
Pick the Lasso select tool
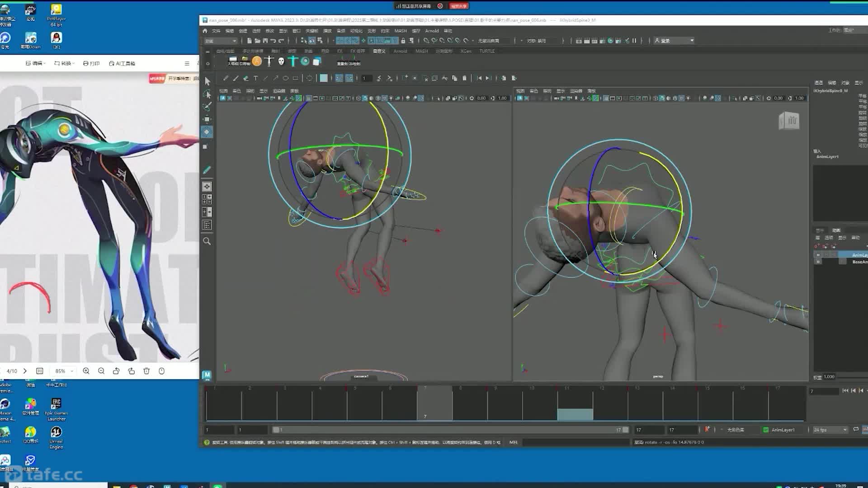[x=207, y=94]
